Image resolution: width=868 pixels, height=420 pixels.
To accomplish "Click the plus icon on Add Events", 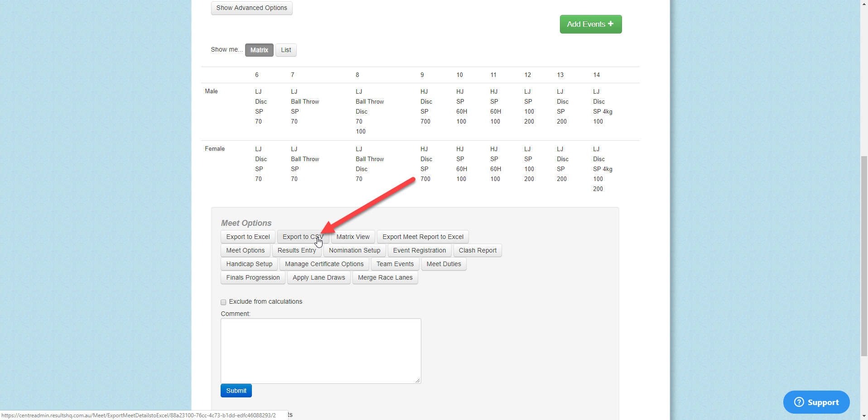I will point(611,24).
